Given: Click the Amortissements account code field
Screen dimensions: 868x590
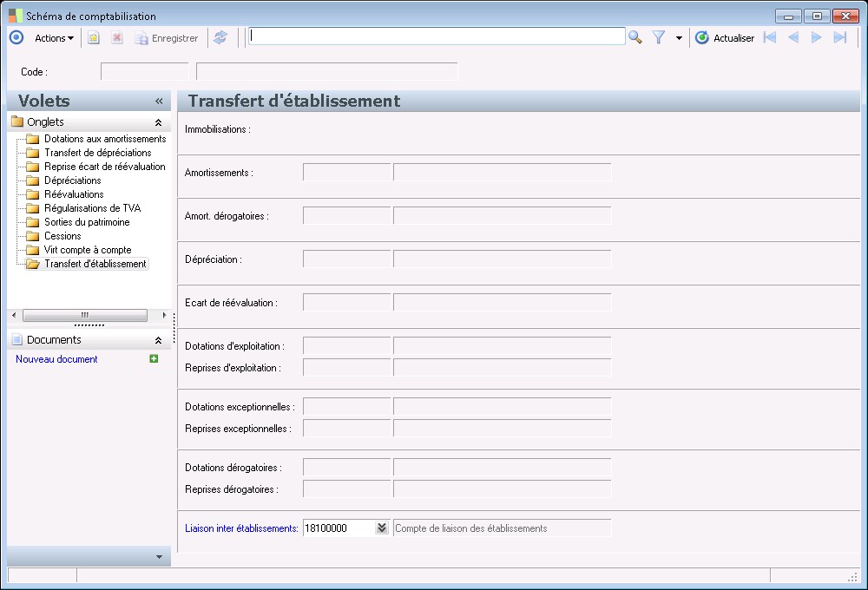Looking at the screenshot, I should tap(347, 172).
